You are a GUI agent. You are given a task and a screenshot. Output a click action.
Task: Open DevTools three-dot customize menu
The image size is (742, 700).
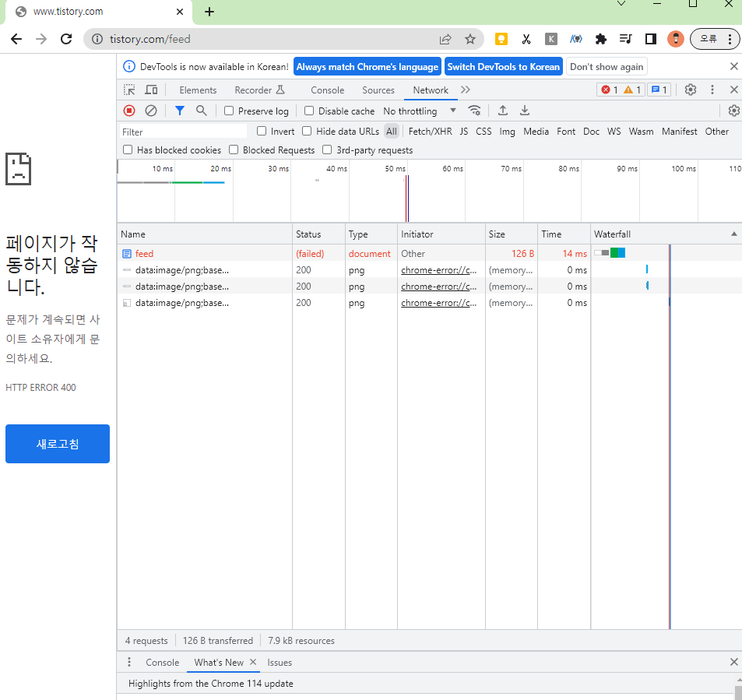[712, 90]
